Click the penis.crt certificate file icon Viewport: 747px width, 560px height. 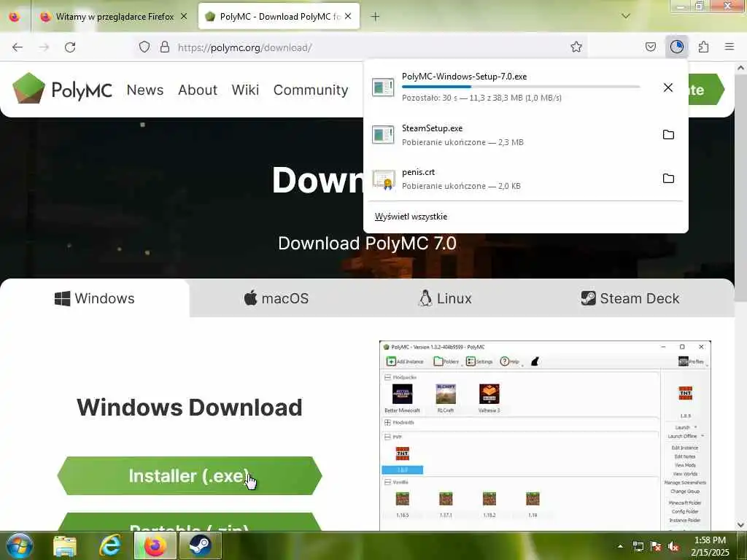(x=384, y=179)
